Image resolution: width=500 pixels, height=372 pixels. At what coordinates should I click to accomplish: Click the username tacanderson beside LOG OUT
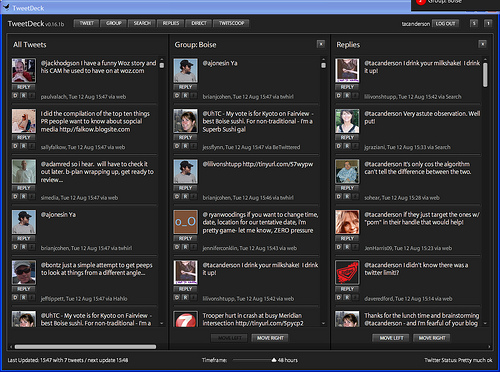416,24
